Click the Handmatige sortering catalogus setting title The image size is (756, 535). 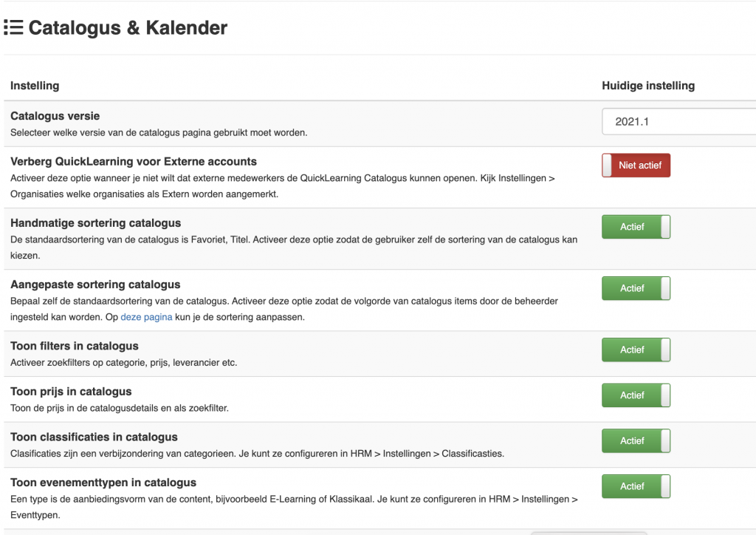(95, 223)
